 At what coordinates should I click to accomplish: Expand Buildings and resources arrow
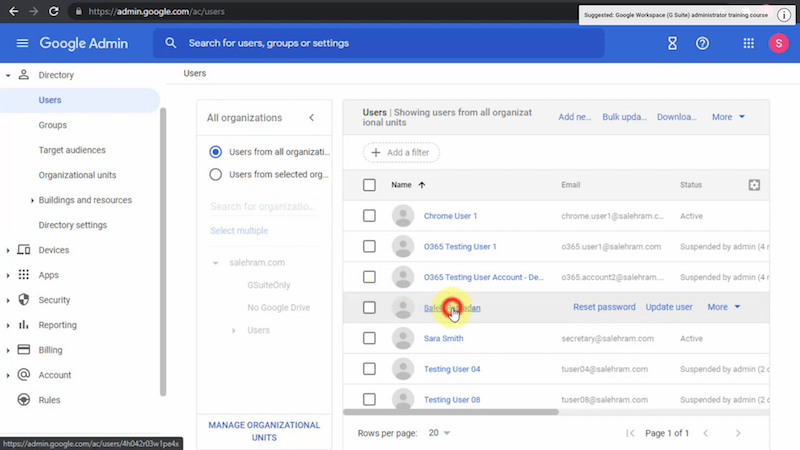pyautogui.click(x=32, y=201)
